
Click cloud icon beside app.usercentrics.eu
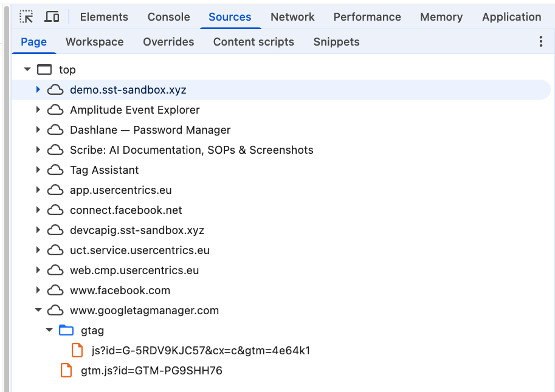pos(55,190)
